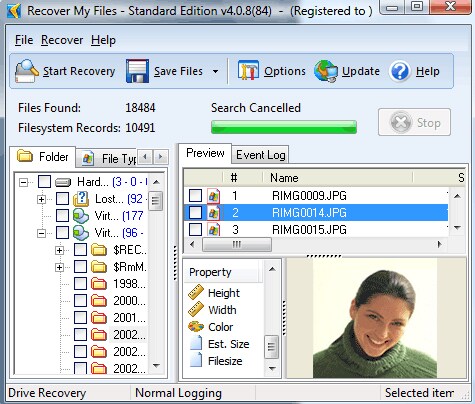Check the 1998... folder checkbox
Viewport: 475px width, 404px height.
[x=80, y=284]
